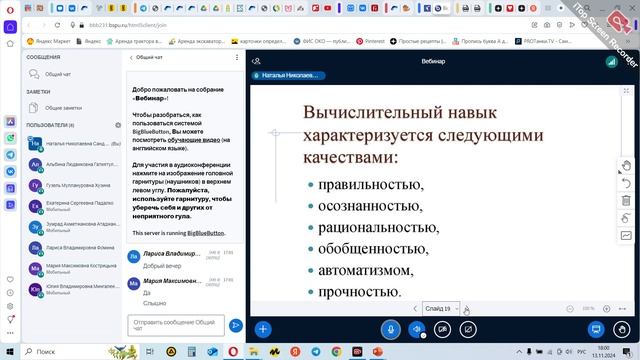Viewport: 640px width, 360px height.
Task: Open Opera from the taskbar
Action: [233, 351]
